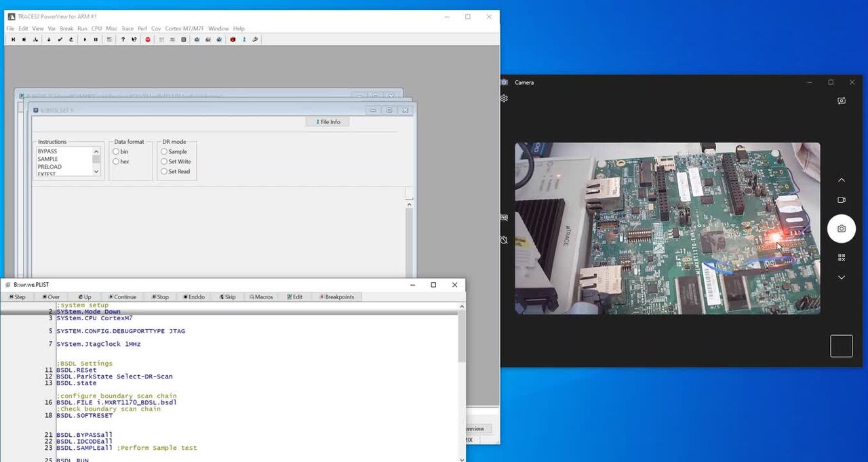Click the File Info button in BSDL window
This screenshot has height=462, width=868.
327,121
